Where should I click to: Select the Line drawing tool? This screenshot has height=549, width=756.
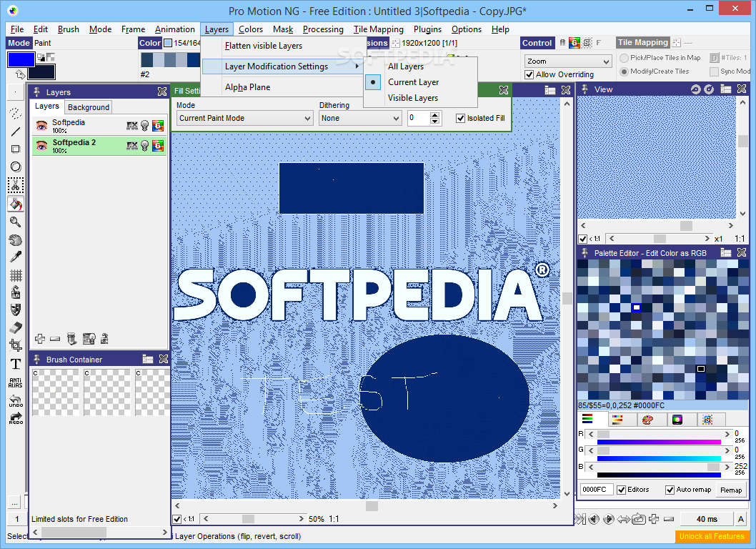[x=16, y=132]
